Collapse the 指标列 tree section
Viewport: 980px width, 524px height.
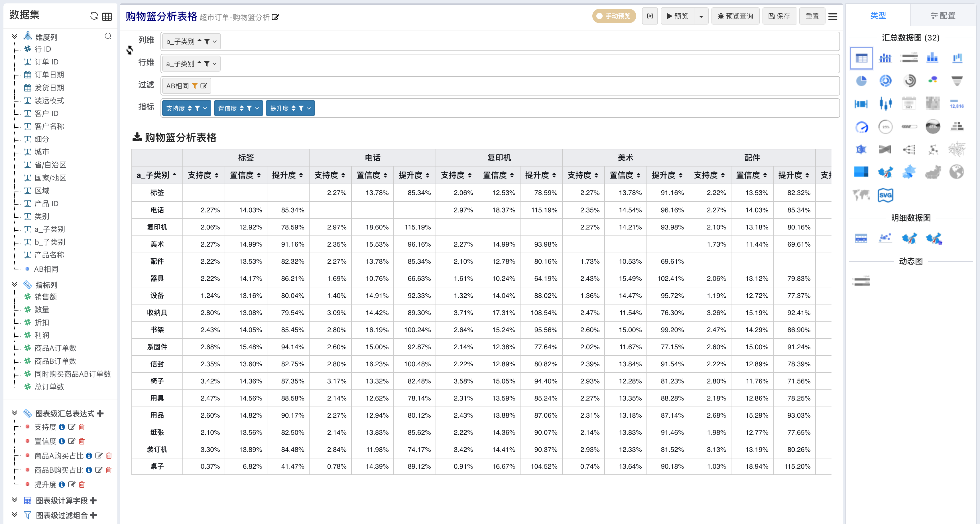(x=15, y=284)
